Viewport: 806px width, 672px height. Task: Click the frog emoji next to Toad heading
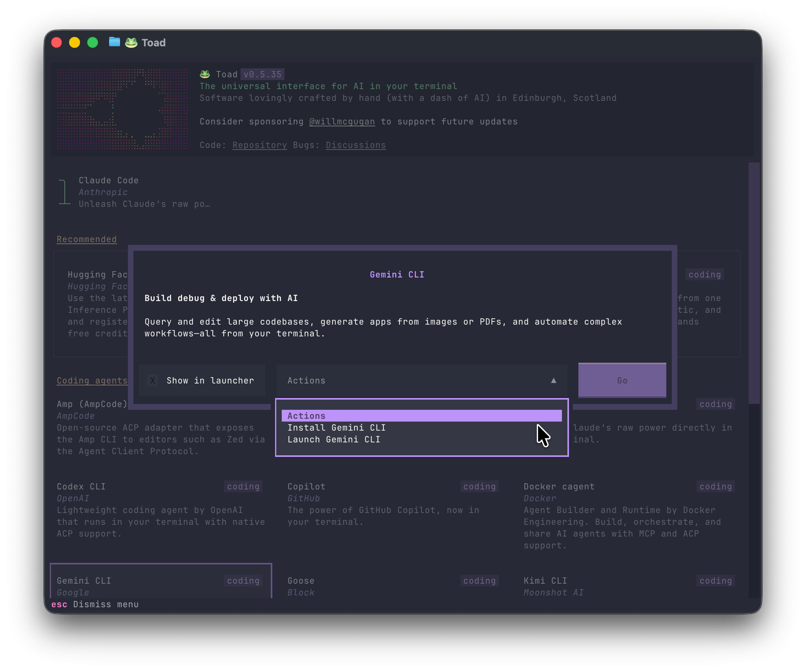tap(204, 74)
